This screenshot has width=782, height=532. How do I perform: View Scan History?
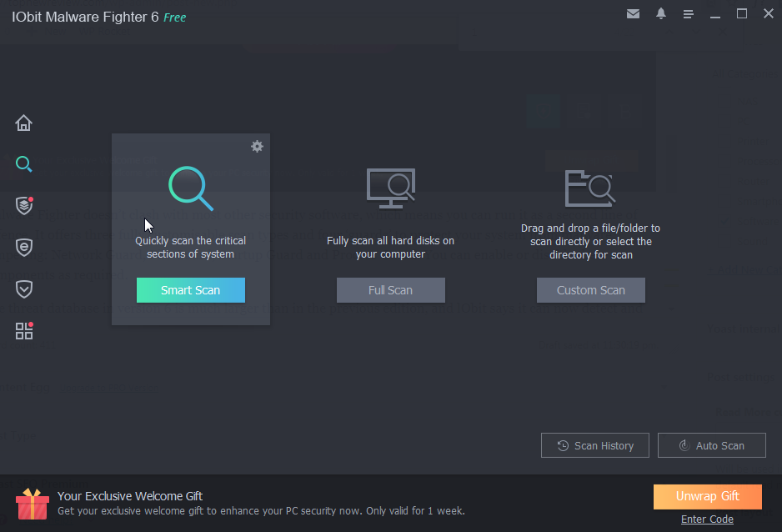[x=595, y=445]
